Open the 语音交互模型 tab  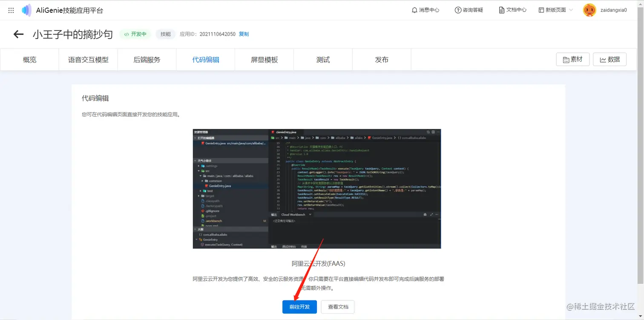pos(88,60)
